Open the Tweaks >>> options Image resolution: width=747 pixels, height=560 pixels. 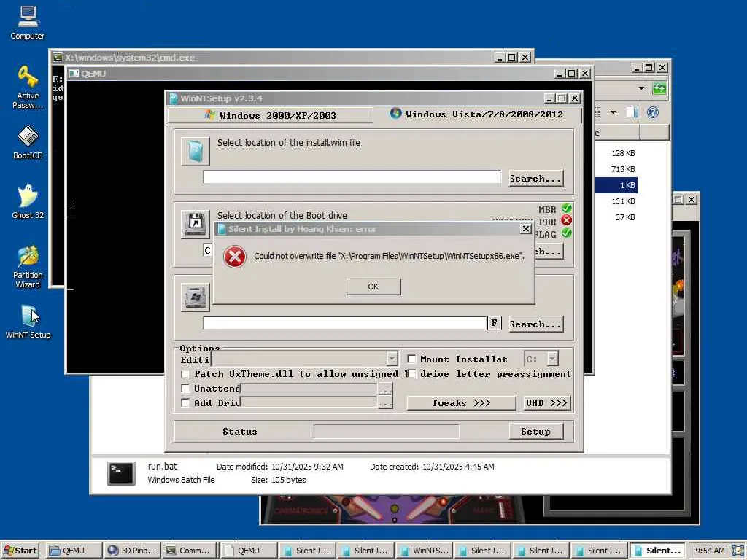461,402
